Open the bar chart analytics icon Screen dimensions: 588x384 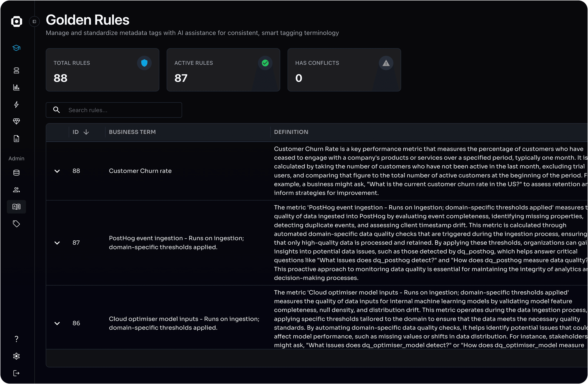coord(16,87)
